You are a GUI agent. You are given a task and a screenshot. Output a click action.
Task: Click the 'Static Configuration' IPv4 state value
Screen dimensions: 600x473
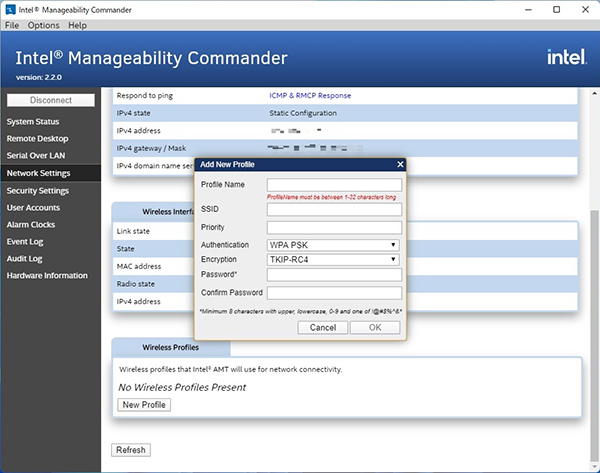(x=303, y=113)
